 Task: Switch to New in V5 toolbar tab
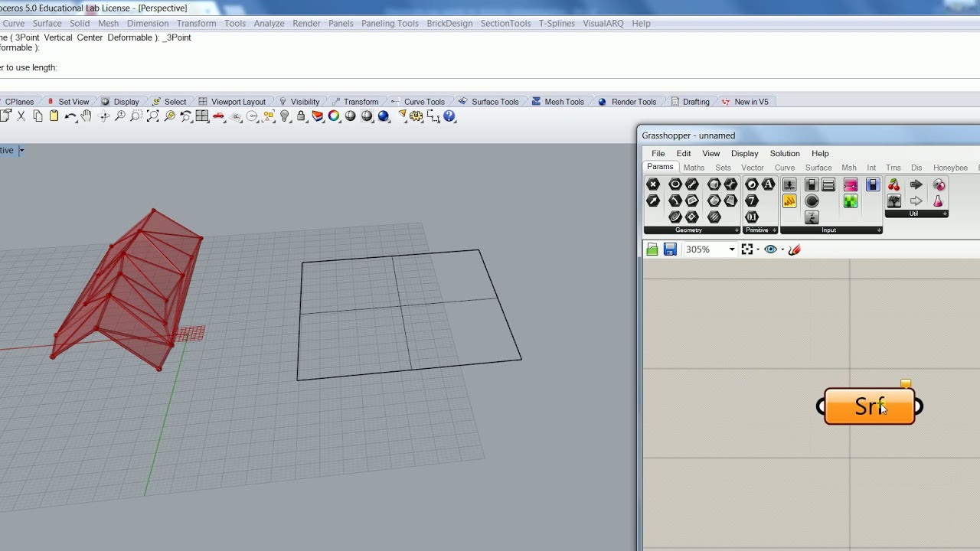click(x=745, y=102)
